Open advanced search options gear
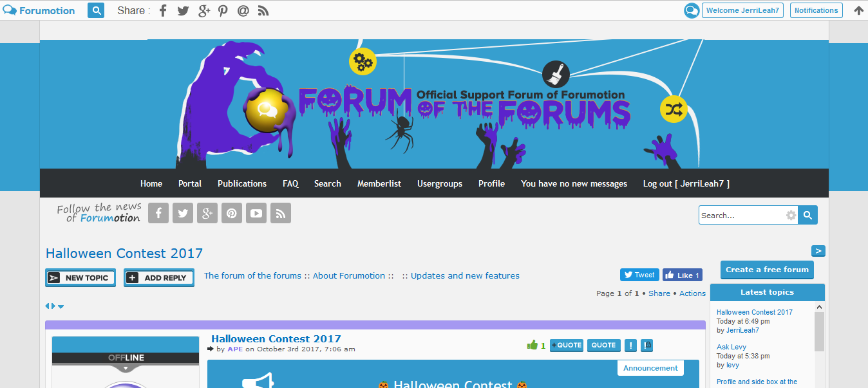The width and height of the screenshot is (868, 388). pos(791,215)
